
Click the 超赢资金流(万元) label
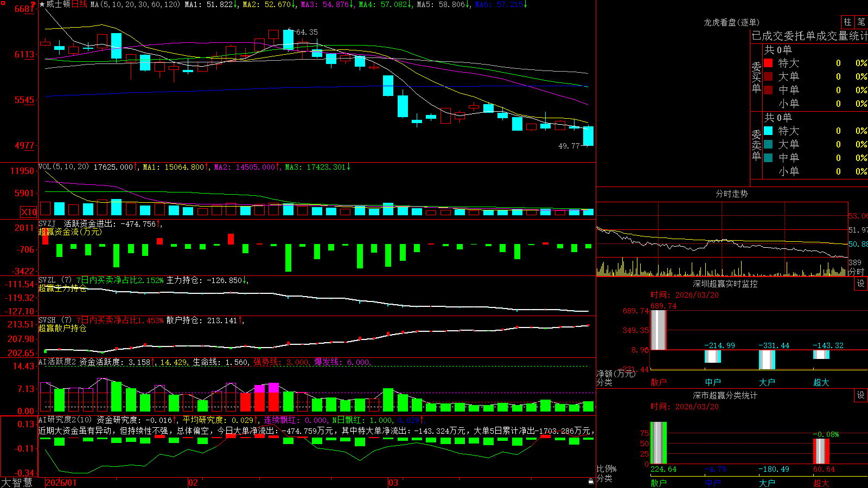pos(70,232)
